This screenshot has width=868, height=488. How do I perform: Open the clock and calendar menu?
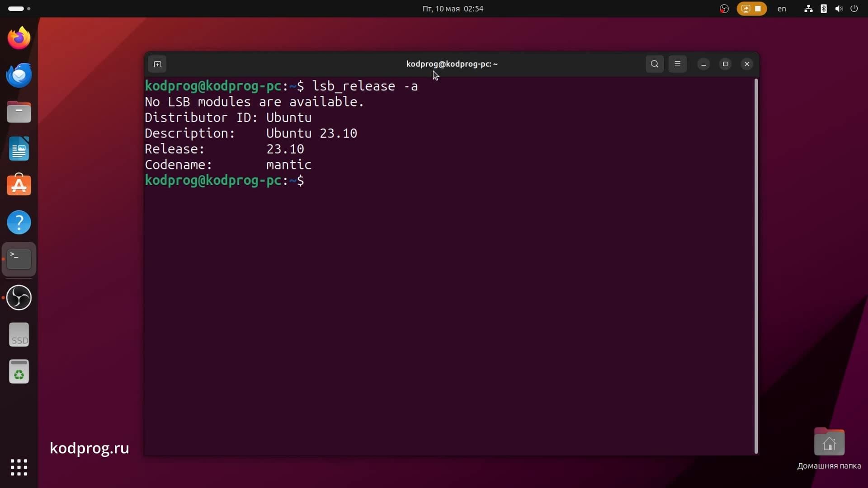pyautogui.click(x=453, y=9)
